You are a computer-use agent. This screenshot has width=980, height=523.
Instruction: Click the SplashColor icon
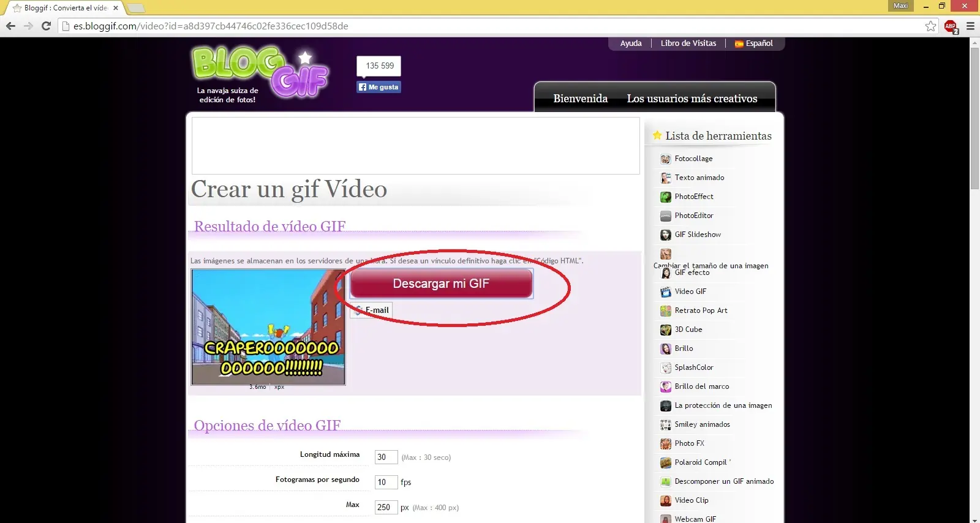tap(666, 368)
